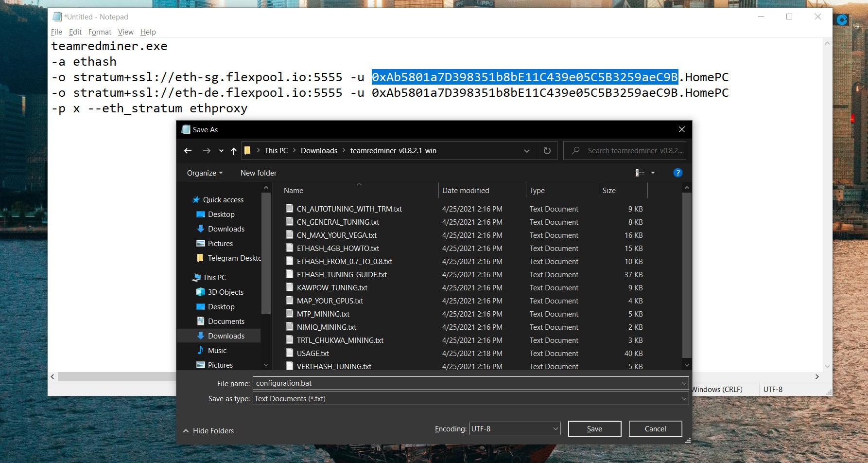
Task: Open 3D Objects folder
Action: tap(226, 292)
